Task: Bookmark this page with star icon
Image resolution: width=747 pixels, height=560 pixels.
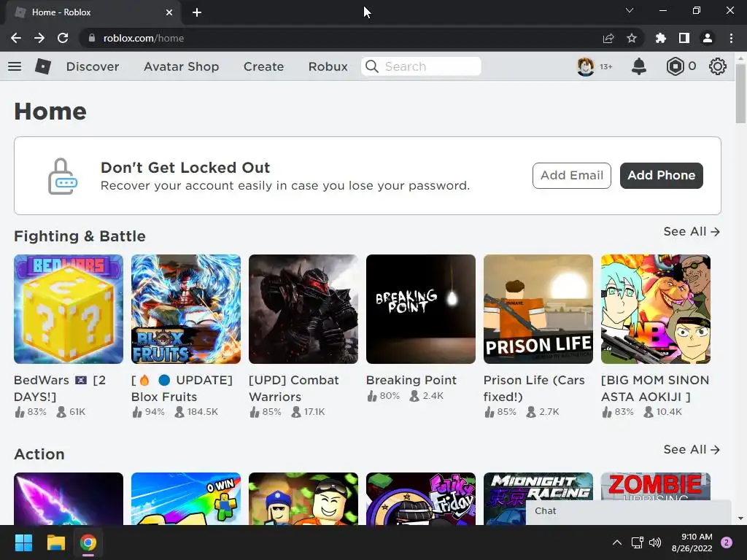Action: (632, 38)
